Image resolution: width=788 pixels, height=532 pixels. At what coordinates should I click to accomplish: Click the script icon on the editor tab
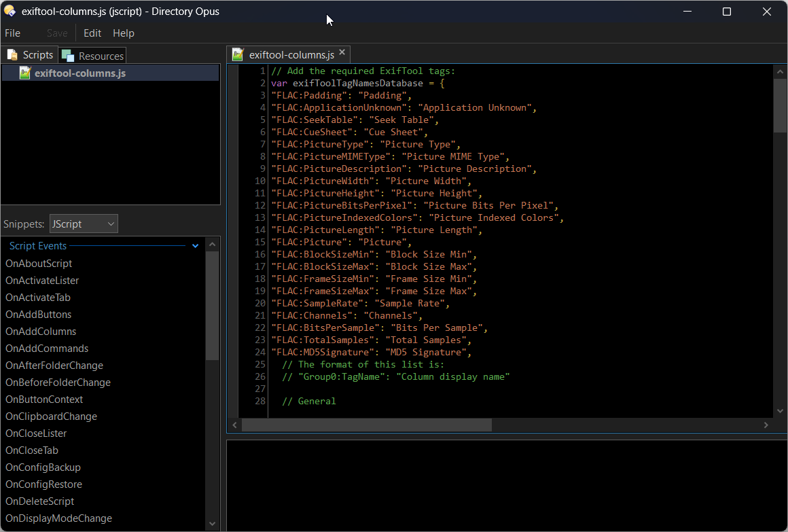click(x=238, y=54)
